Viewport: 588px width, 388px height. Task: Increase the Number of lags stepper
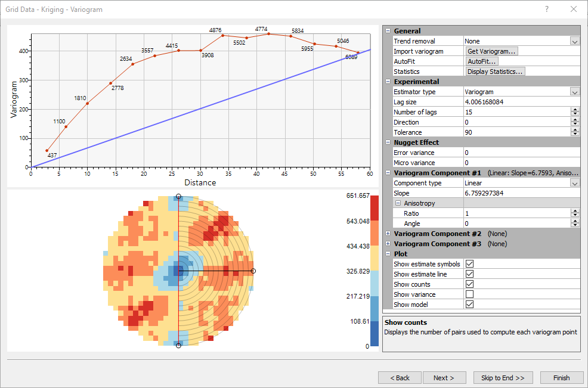tap(575, 110)
